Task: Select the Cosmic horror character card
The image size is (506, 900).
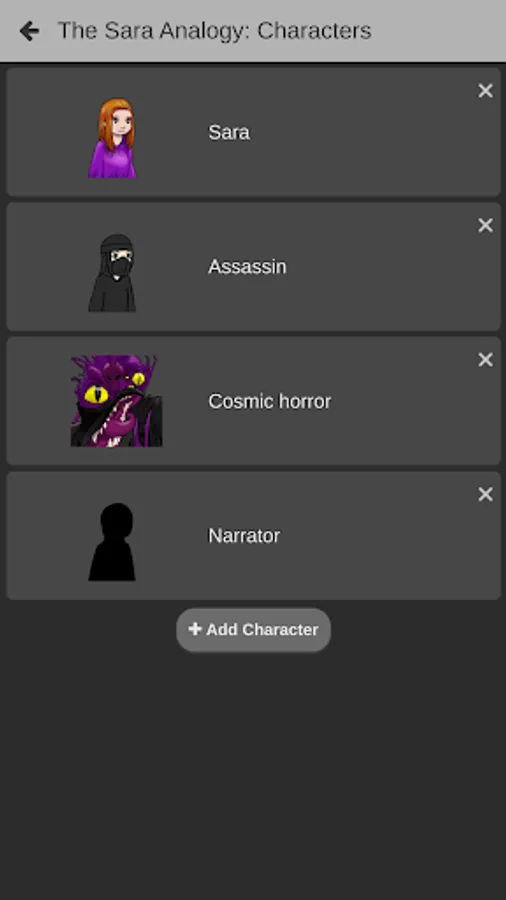Action: (253, 401)
